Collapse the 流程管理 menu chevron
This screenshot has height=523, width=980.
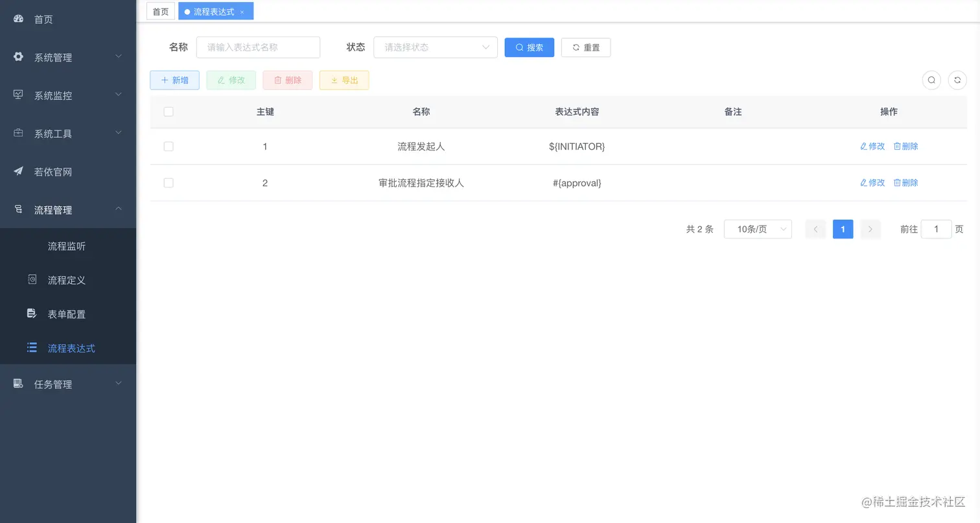coord(119,209)
